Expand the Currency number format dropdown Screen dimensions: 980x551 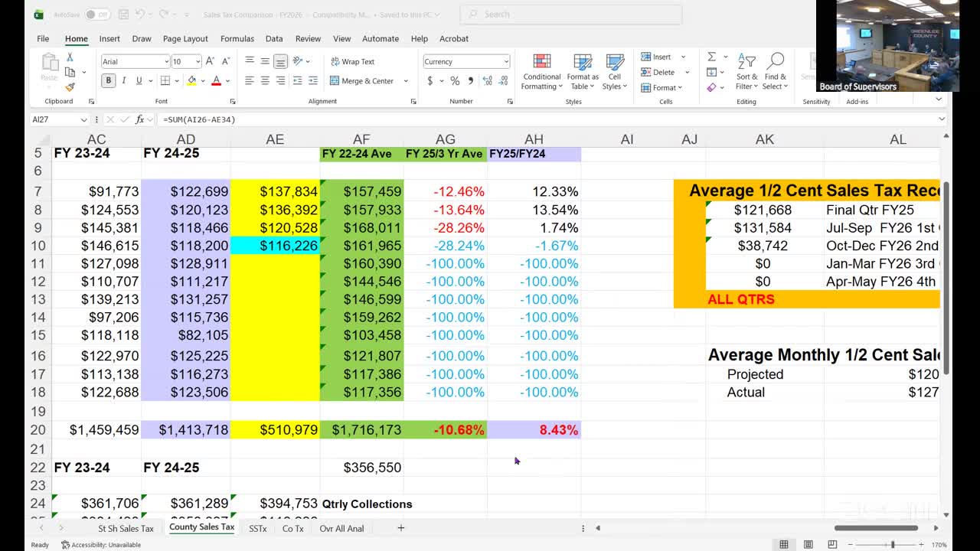506,61
